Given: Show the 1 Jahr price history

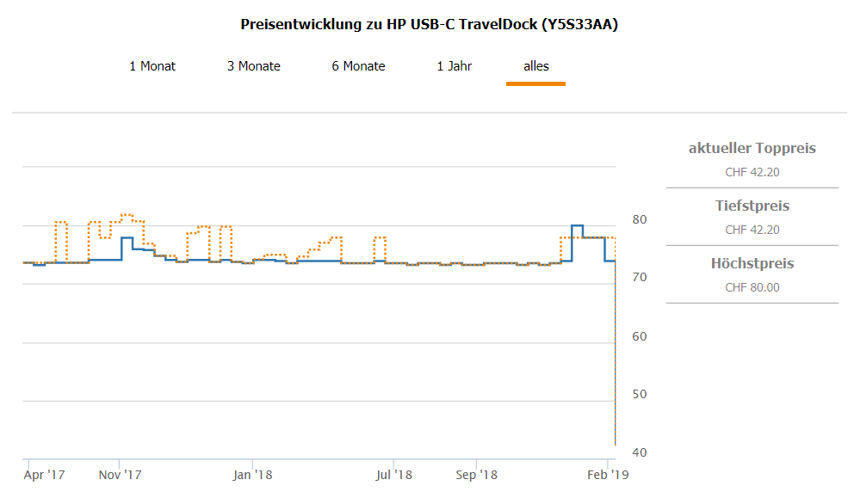Looking at the screenshot, I should 455,66.
